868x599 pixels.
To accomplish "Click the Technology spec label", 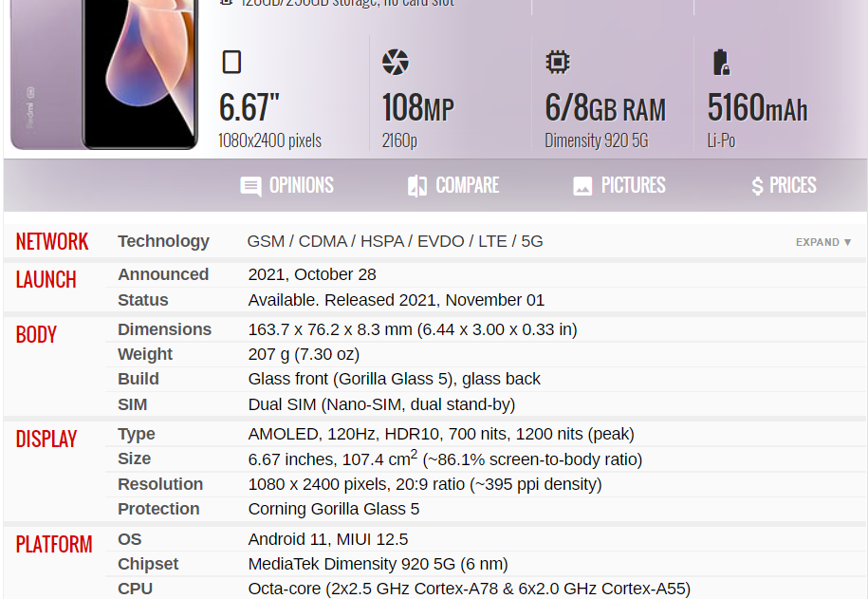I will point(163,242).
